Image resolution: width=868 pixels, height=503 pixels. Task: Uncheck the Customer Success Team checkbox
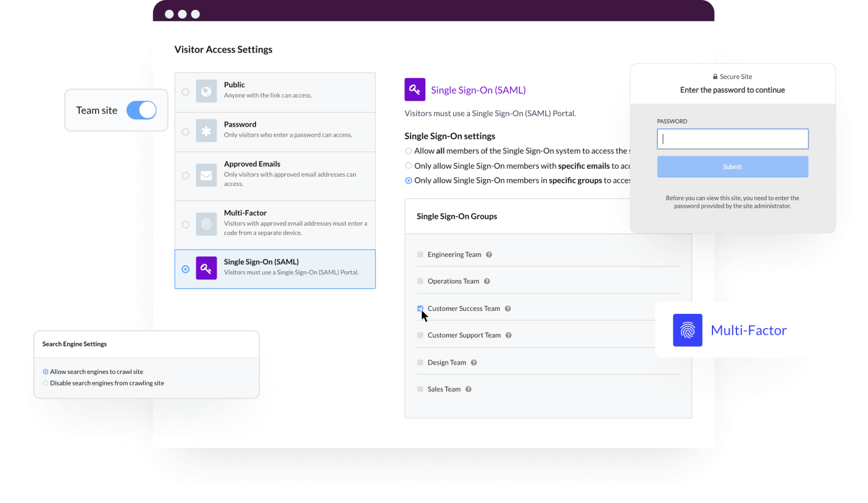pyautogui.click(x=420, y=308)
